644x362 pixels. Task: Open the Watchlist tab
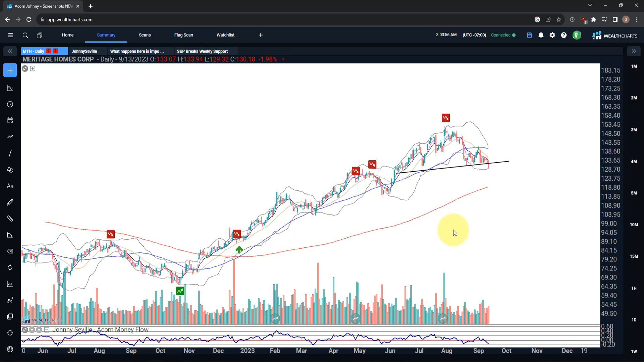tap(225, 35)
